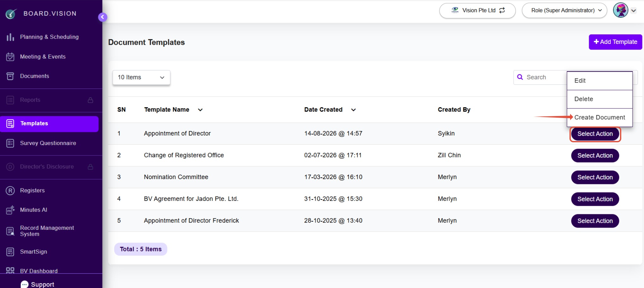
Task: Open the Role (Super Administrator) dropdown
Action: tap(564, 10)
